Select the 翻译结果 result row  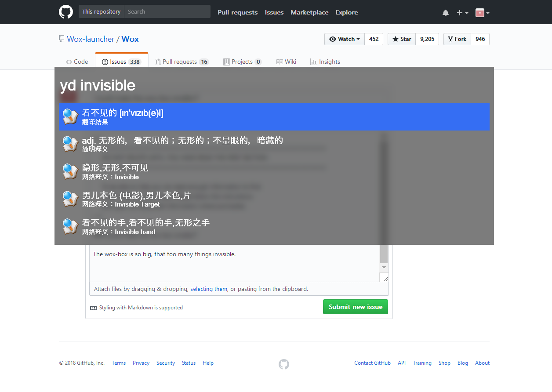(274, 117)
